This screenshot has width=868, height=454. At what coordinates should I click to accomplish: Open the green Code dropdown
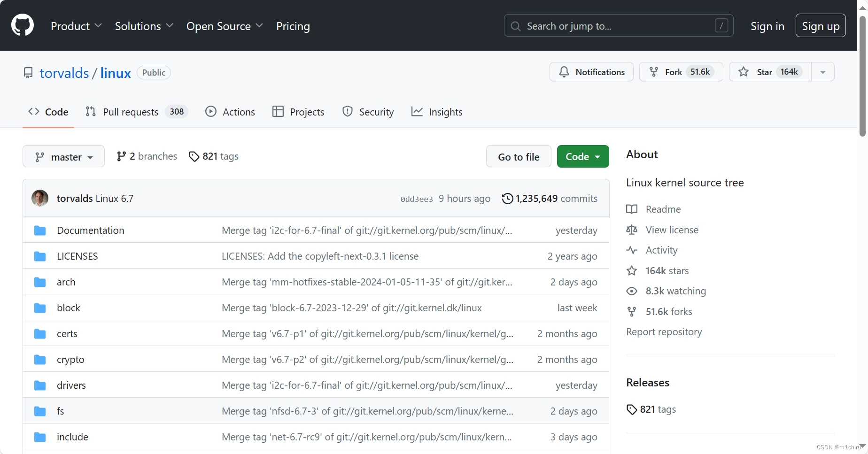click(583, 157)
